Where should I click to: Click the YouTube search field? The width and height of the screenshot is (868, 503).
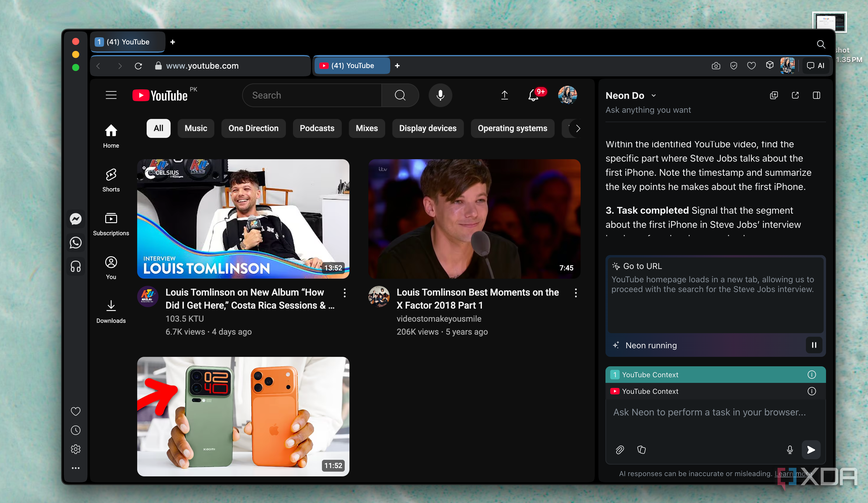coord(312,95)
